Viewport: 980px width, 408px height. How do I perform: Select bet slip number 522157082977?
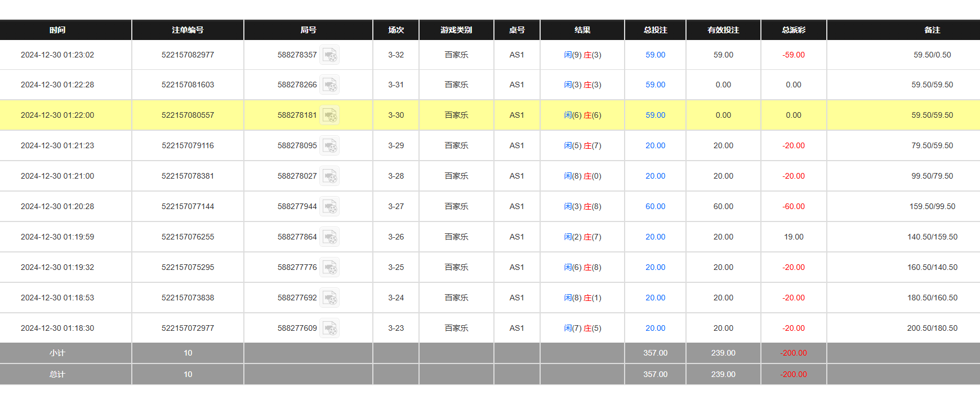point(188,55)
